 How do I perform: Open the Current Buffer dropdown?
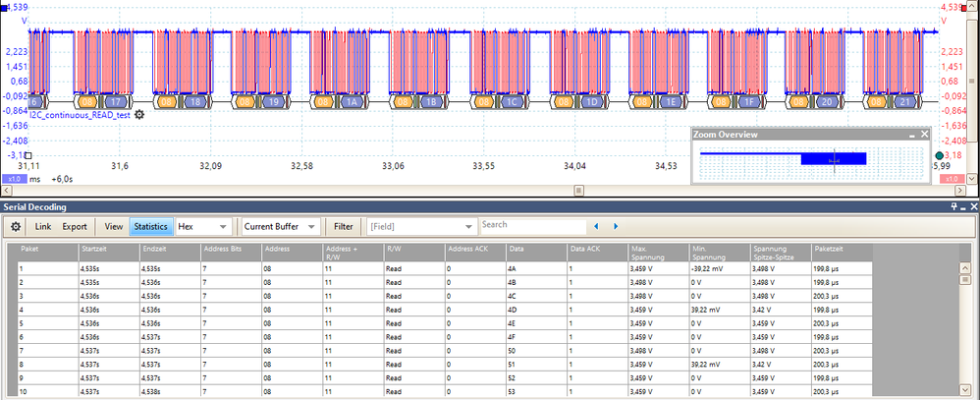pyautogui.click(x=281, y=227)
